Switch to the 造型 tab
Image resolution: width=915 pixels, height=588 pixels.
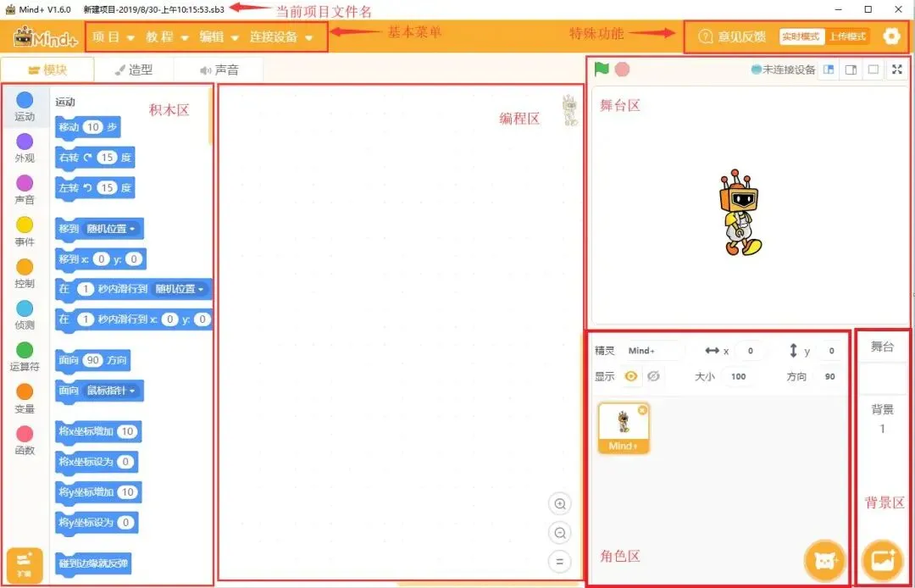click(134, 70)
